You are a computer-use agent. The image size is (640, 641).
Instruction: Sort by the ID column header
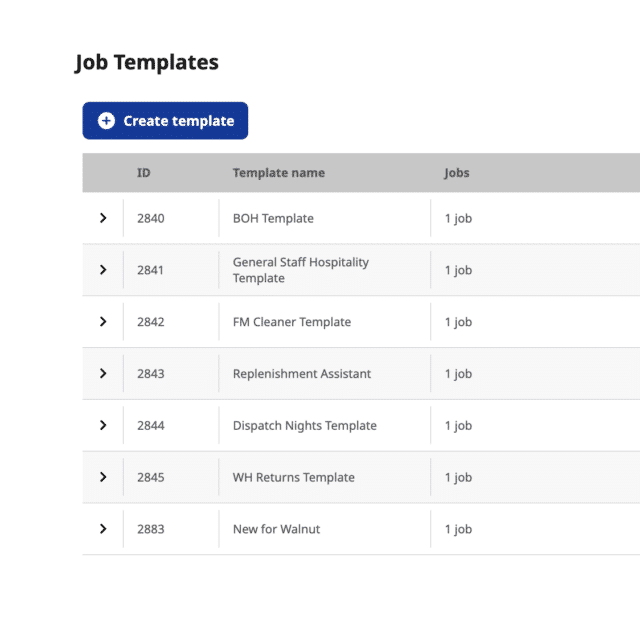pos(143,173)
